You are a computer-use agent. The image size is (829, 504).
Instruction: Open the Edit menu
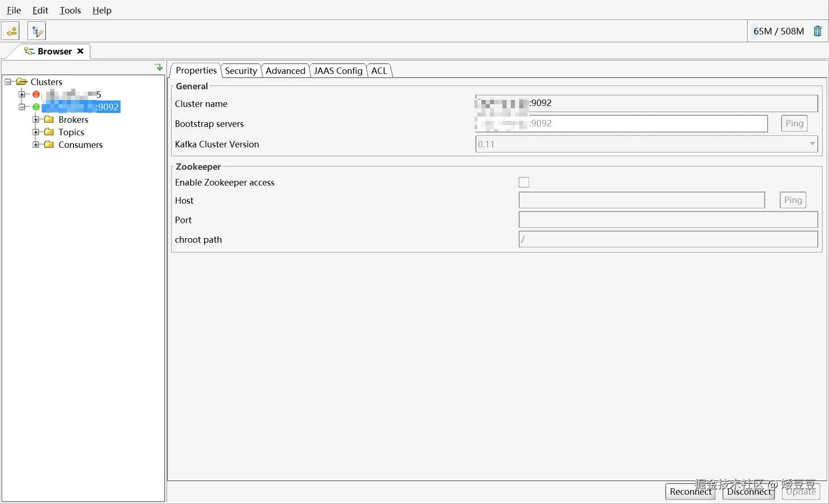click(40, 10)
